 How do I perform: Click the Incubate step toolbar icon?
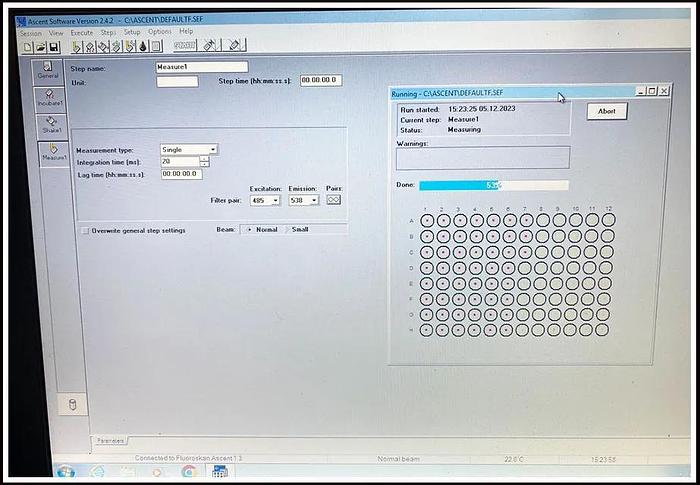[90, 46]
